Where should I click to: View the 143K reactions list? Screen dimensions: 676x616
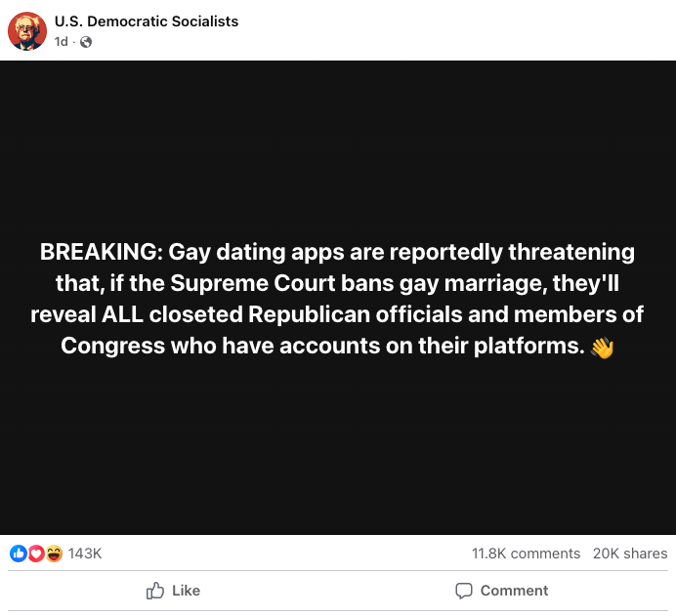click(x=85, y=554)
